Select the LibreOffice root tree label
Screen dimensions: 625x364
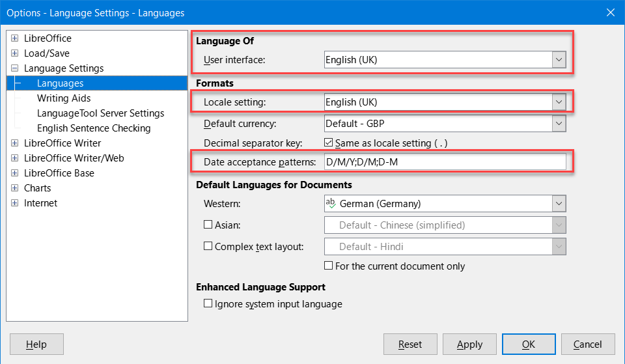pyautogui.click(x=48, y=38)
